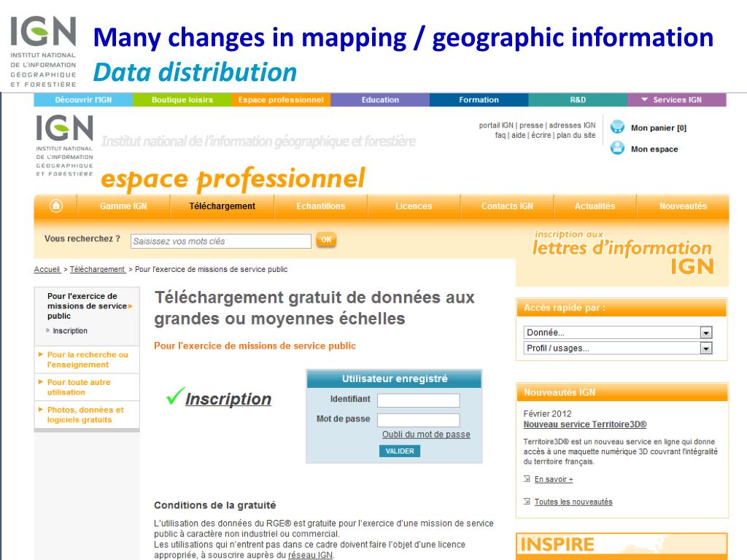Open the Actualités menu

595,206
